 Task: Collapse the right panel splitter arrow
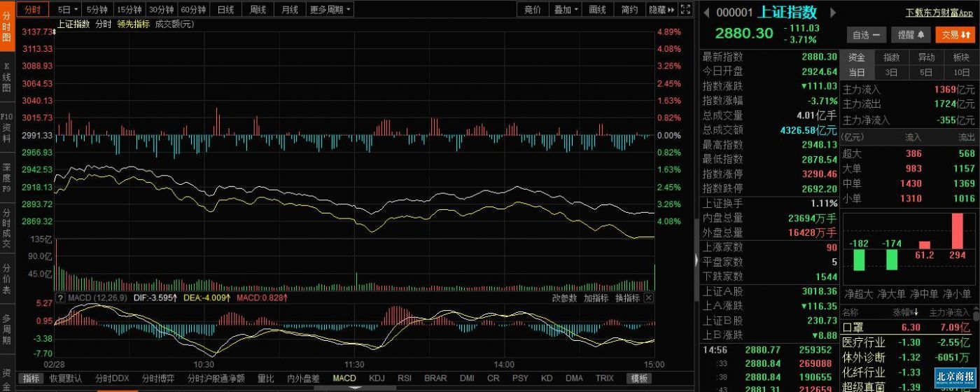pyautogui.click(x=696, y=259)
